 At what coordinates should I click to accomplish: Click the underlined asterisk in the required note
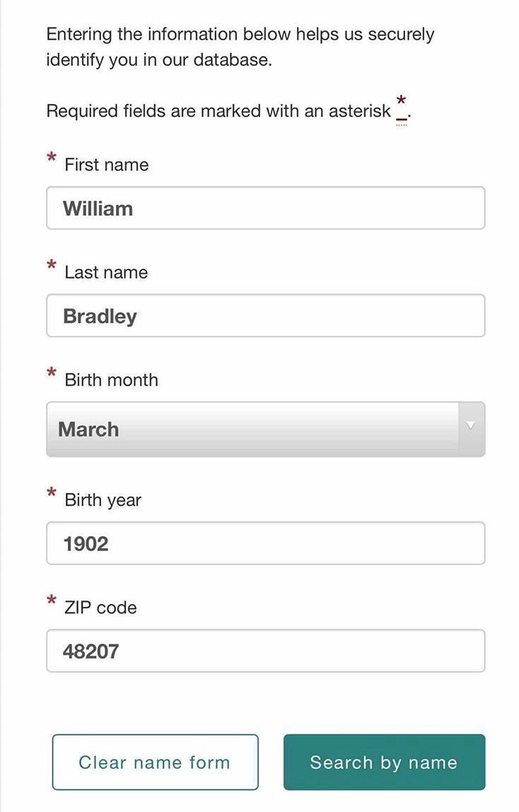(402, 106)
